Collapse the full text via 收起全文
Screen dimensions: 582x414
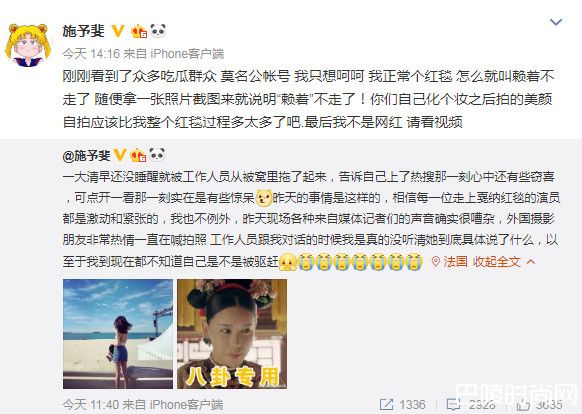(497, 262)
